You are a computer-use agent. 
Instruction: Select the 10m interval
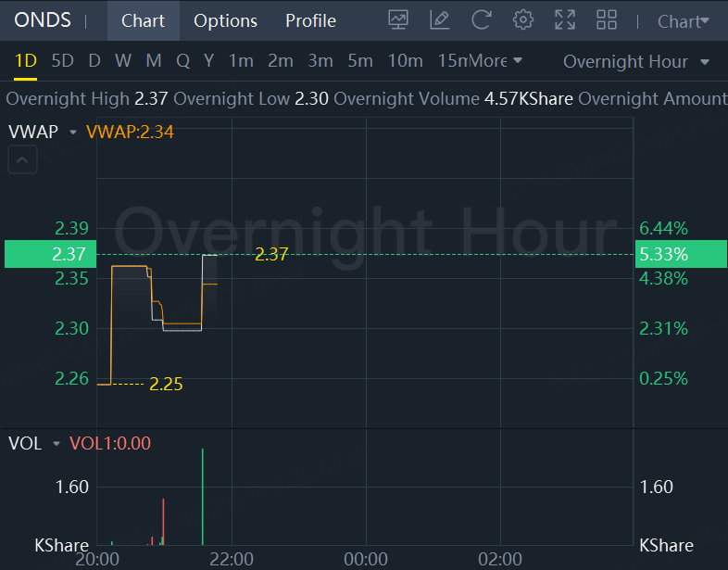coord(405,61)
